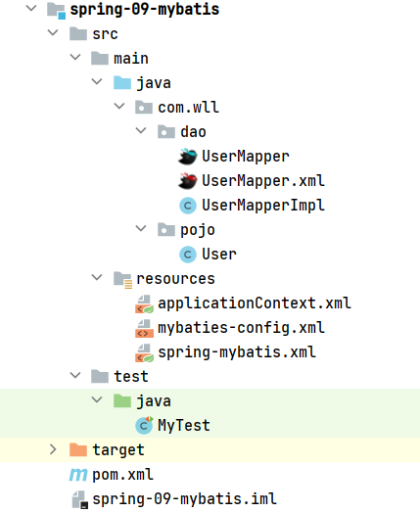
Task: Click the runnable test class icon for MyTest
Action: pos(144,425)
